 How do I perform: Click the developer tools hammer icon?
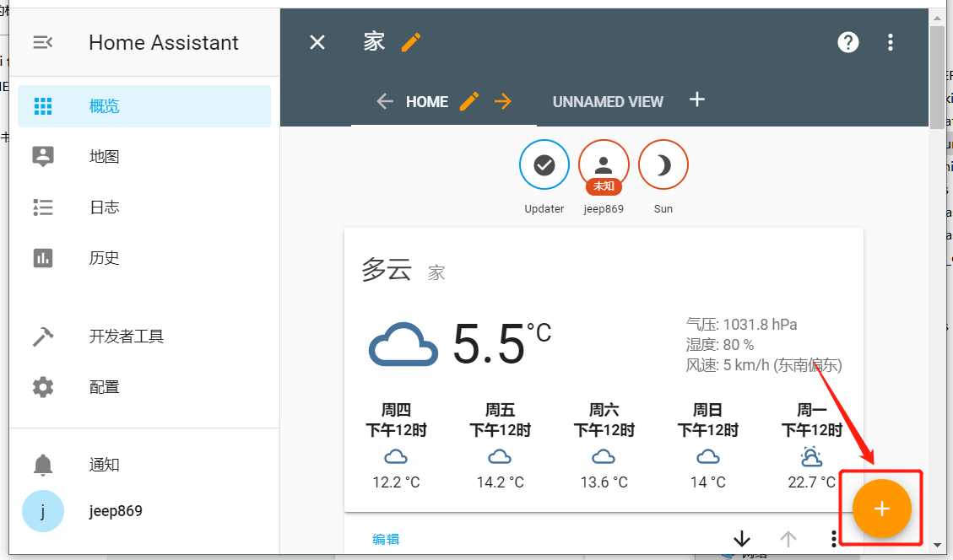(42, 337)
